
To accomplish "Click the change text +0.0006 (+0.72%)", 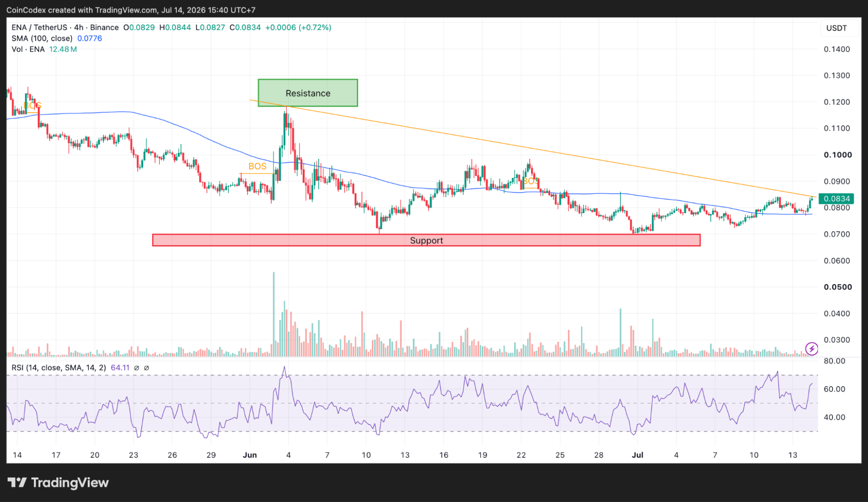I will pyautogui.click(x=298, y=27).
